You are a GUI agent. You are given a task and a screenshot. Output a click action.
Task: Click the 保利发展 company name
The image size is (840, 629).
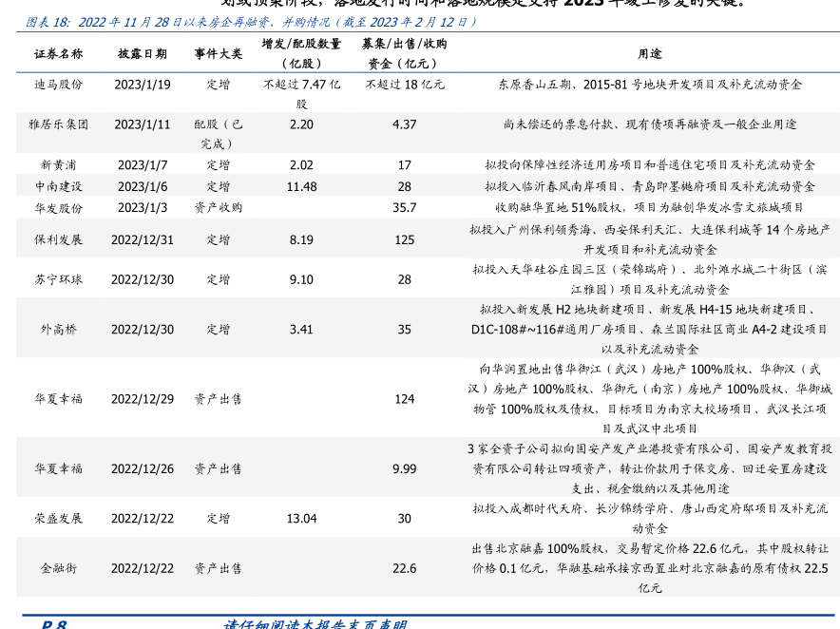[58, 239]
